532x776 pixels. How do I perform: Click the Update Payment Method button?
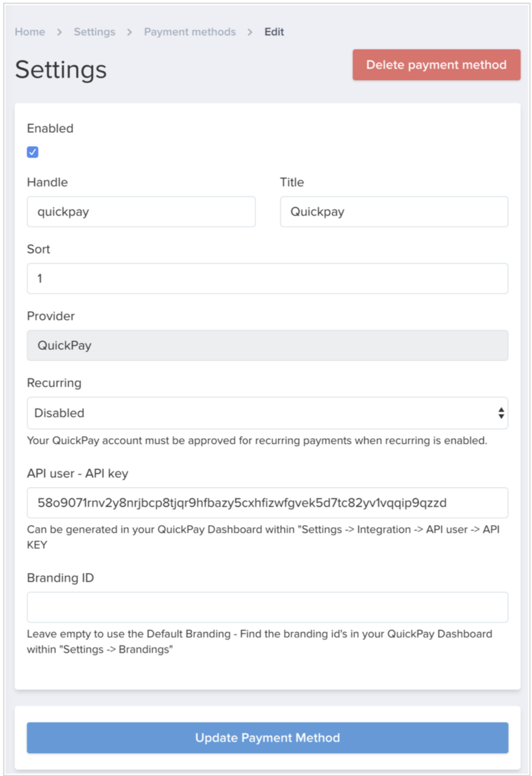tap(267, 737)
